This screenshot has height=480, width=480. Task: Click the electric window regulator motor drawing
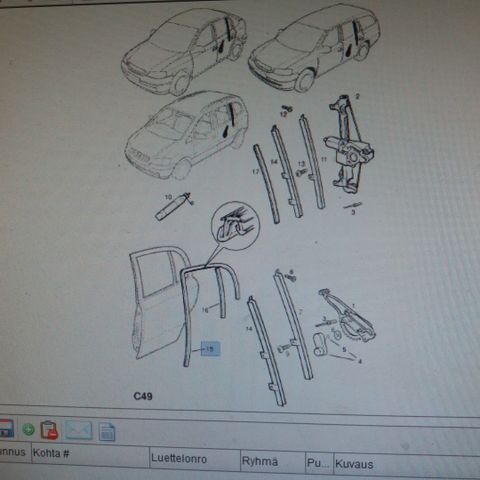(x=350, y=145)
